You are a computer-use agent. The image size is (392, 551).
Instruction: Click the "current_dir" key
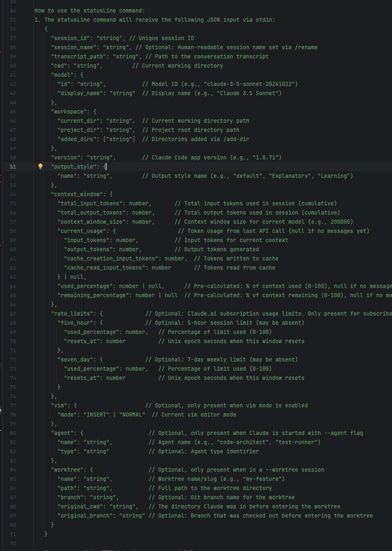78,121
